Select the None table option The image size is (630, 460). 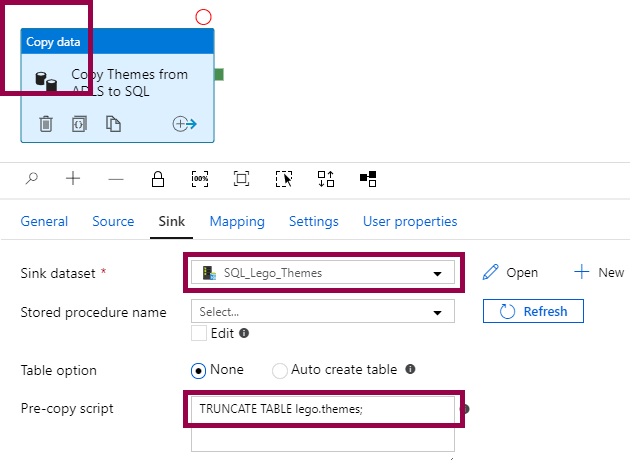coord(199,370)
